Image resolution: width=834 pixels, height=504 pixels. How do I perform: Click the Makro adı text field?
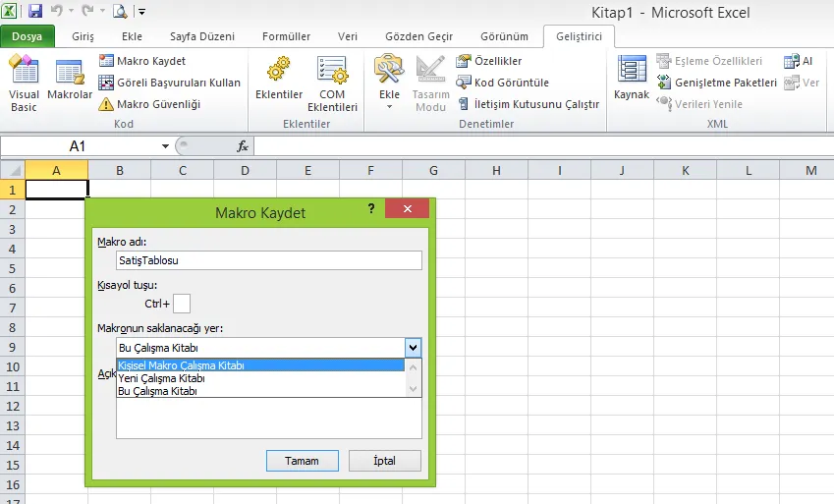(x=268, y=260)
